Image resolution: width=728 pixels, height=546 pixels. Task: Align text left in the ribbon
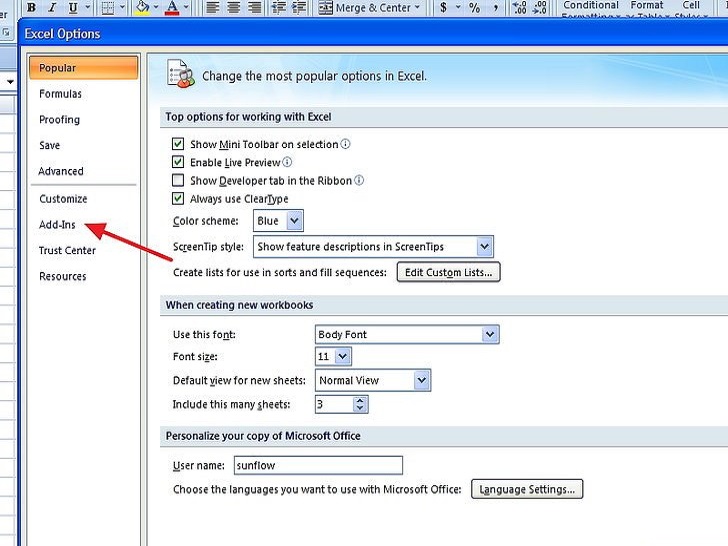tap(213, 7)
